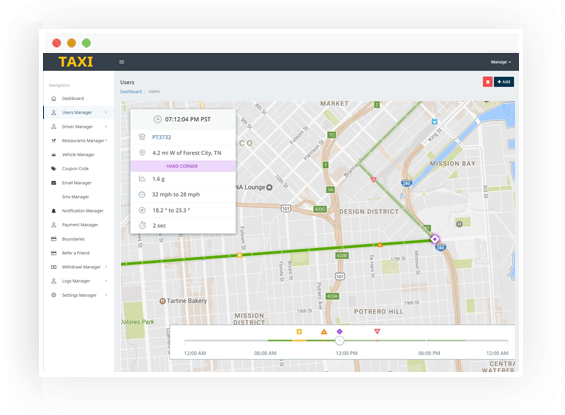565x415 pixels.
Task: Click the clock icon beside 07:12:04 PM PST
Action: click(x=157, y=119)
